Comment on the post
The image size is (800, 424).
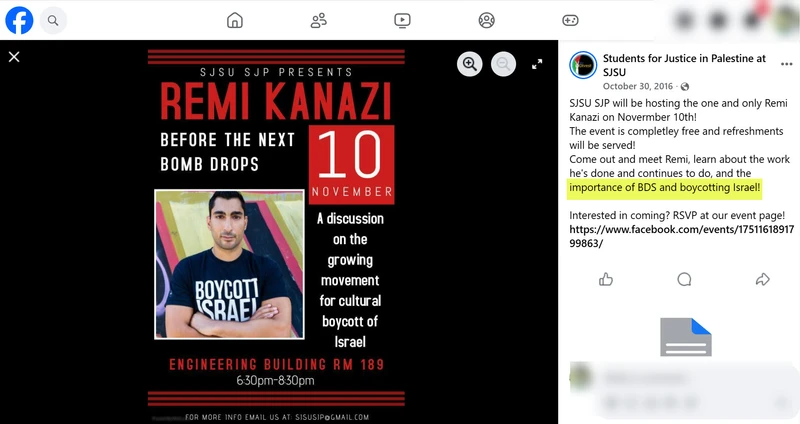click(684, 279)
